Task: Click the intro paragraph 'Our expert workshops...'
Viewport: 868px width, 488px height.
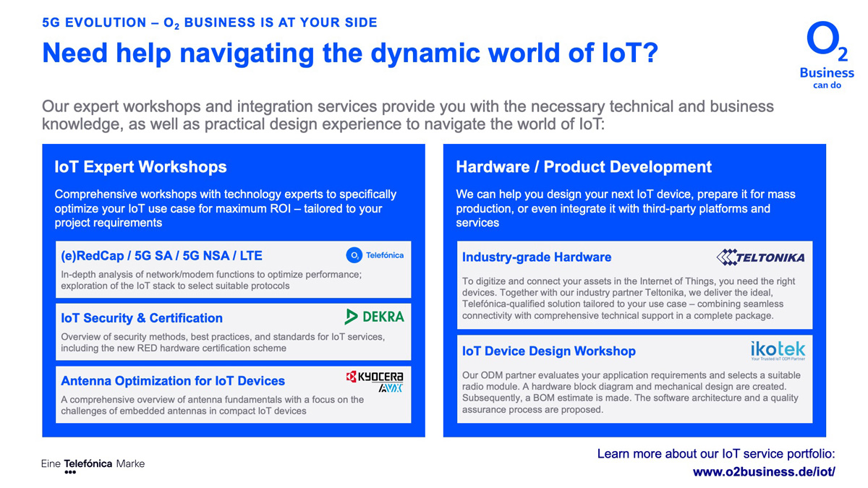Action: tap(408, 115)
